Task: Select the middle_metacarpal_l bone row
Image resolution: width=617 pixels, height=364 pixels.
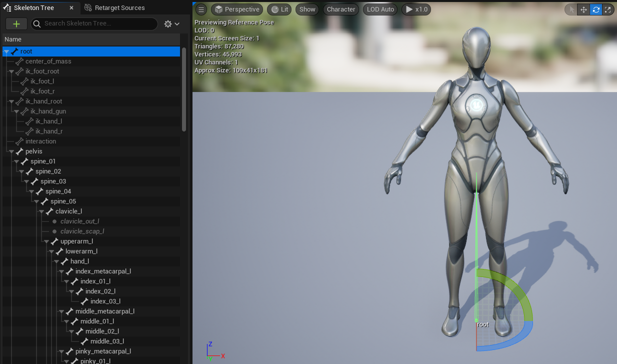Action: (91, 311)
